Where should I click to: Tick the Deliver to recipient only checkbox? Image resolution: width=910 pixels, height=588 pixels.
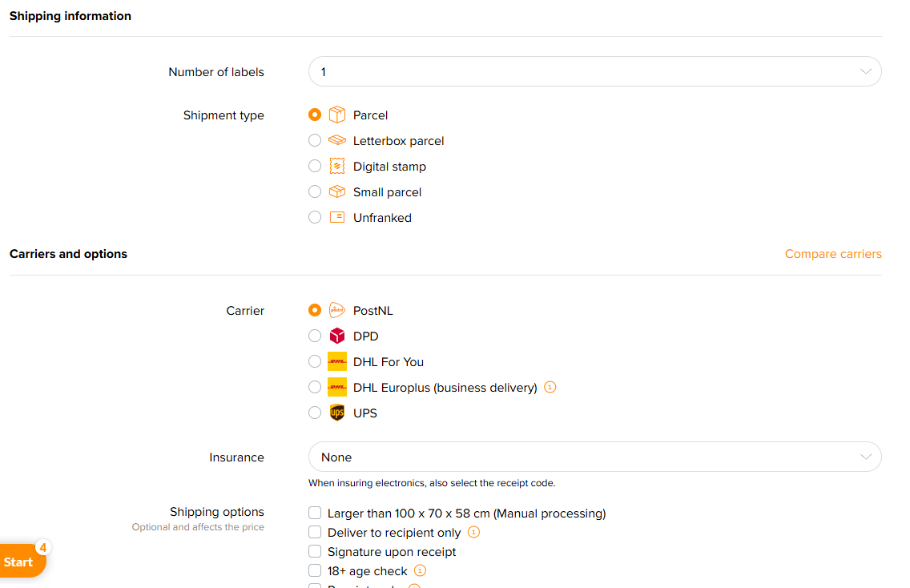point(315,533)
